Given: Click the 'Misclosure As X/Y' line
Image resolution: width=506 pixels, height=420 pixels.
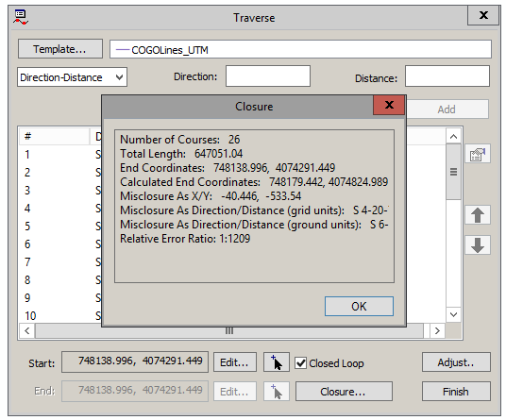Looking at the screenshot, I should (x=211, y=196).
